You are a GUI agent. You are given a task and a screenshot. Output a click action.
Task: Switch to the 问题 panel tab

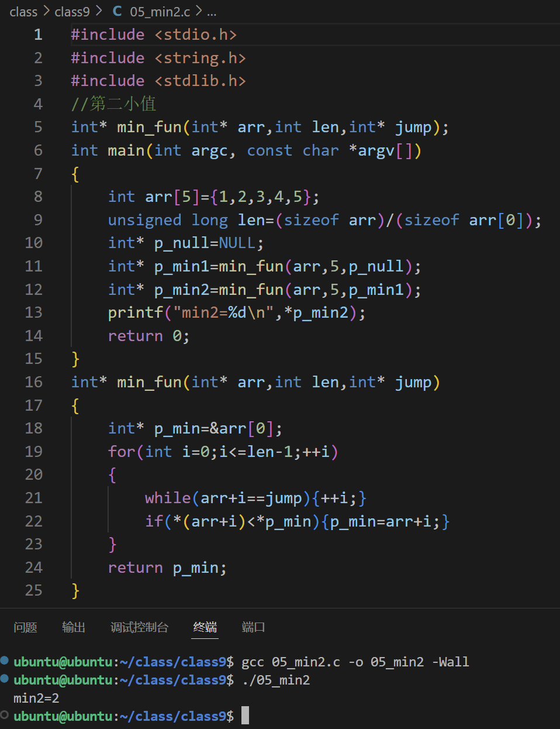point(25,627)
